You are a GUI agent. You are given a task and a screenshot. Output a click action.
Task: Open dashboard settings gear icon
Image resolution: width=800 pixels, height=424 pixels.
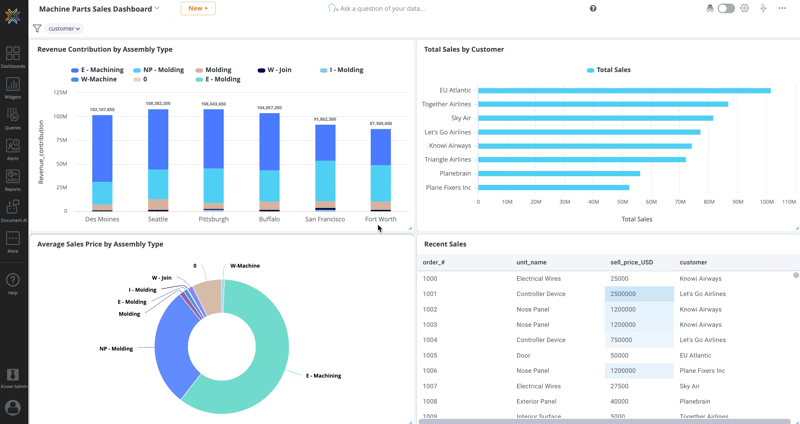click(x=744, y=8)
